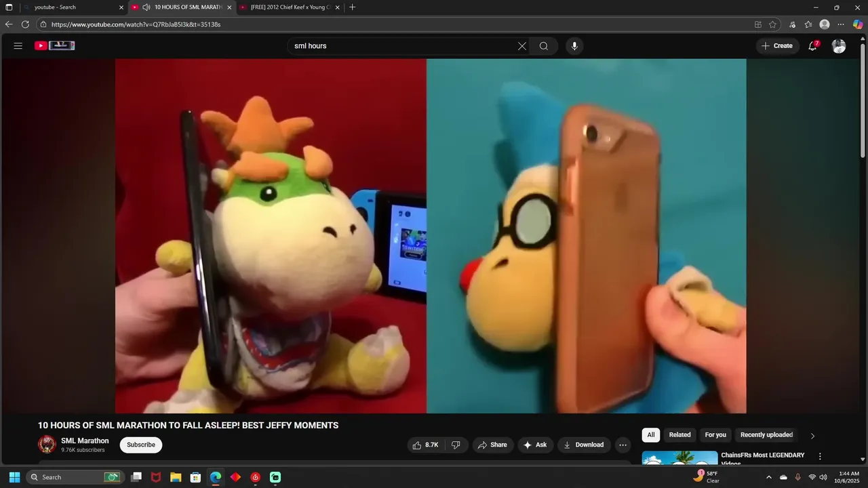Open browser profile icon
Screen dimensions: 868x488
pos(825,24)
